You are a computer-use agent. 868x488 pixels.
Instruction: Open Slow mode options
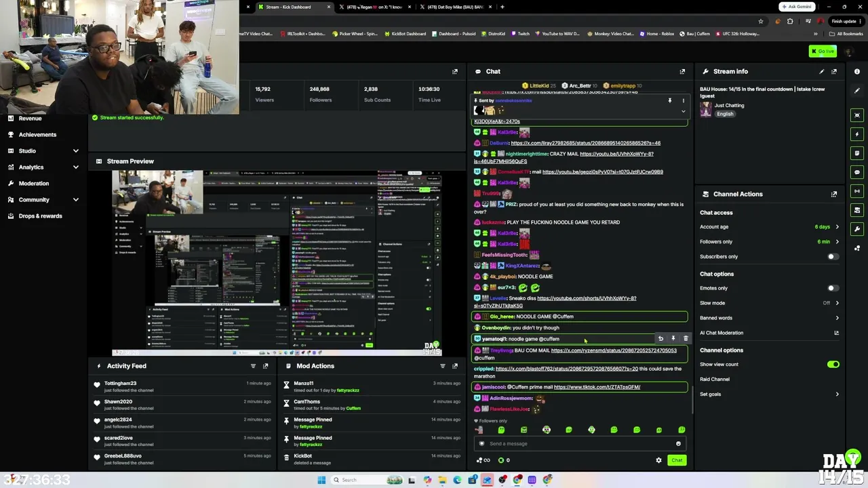[770, 303]
